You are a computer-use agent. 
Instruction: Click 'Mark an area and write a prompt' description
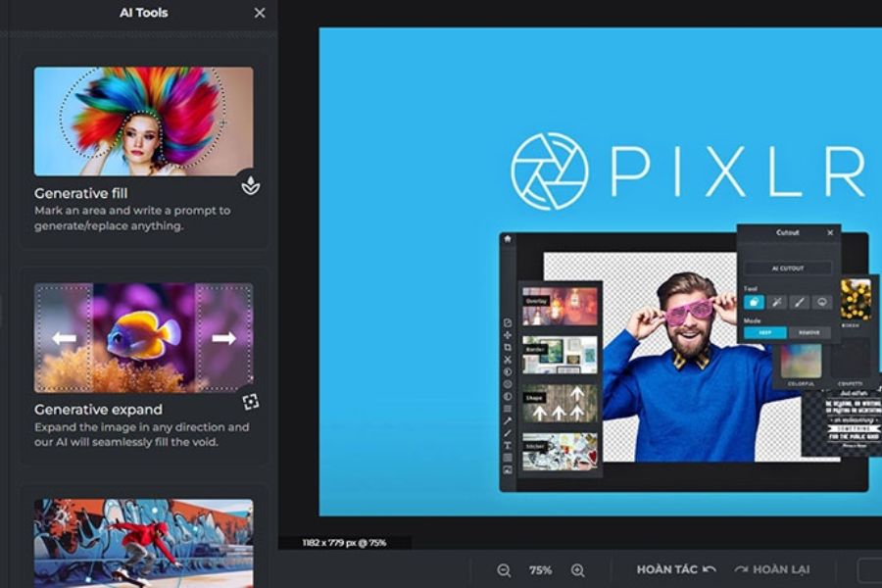[x=132, y=218]
